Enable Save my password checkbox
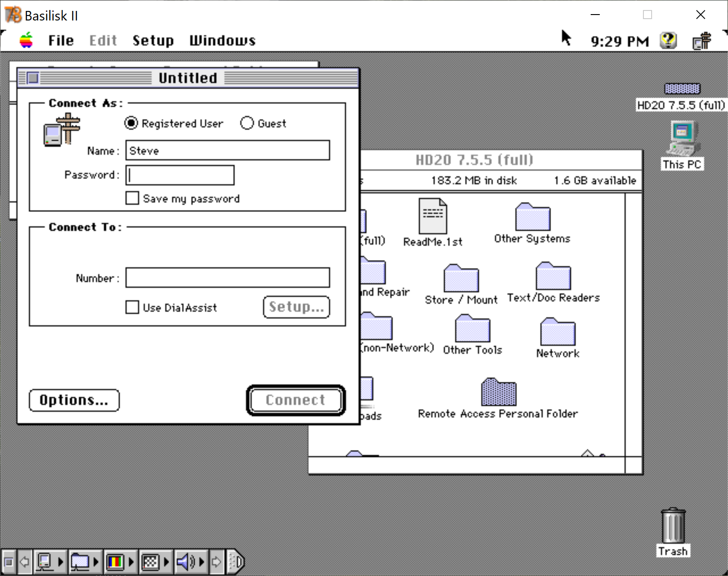Viewport: 728px width, 576px height. (132, 198)
